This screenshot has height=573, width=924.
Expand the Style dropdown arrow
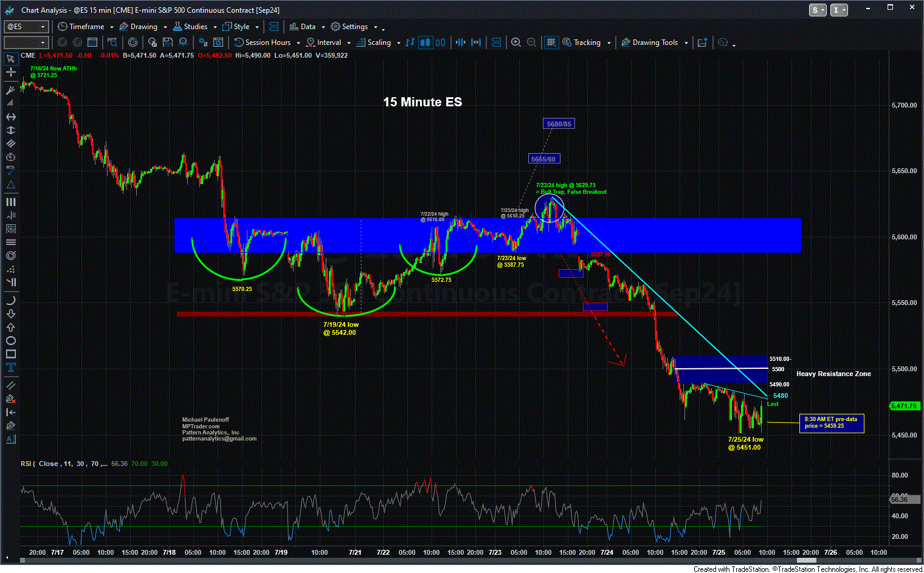click(257, 27)
